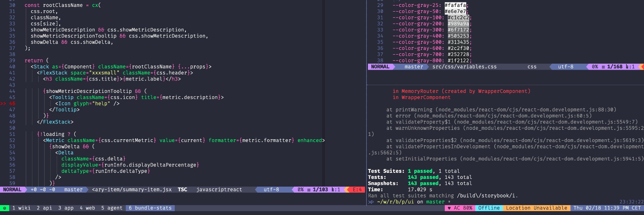This screenshot has height=215, width=644.
Task: Click the --color-gray-800 variable line
Action: point(432,61)
